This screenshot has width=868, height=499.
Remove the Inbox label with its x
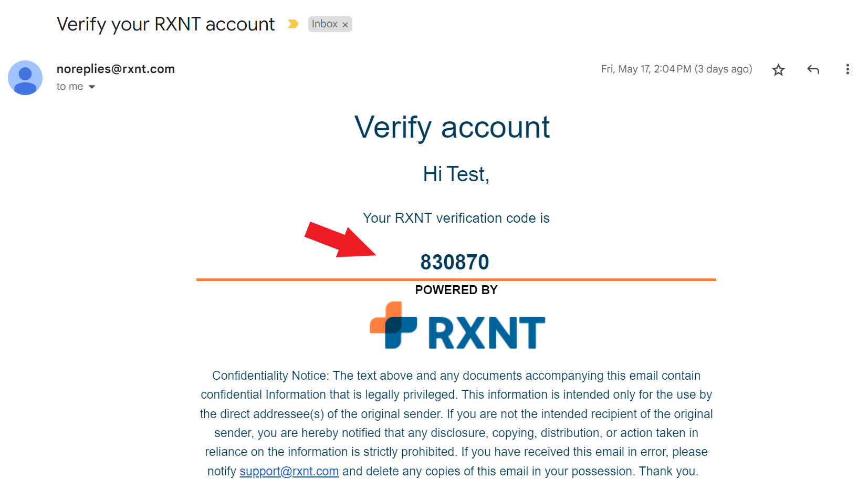coord(345,25)
